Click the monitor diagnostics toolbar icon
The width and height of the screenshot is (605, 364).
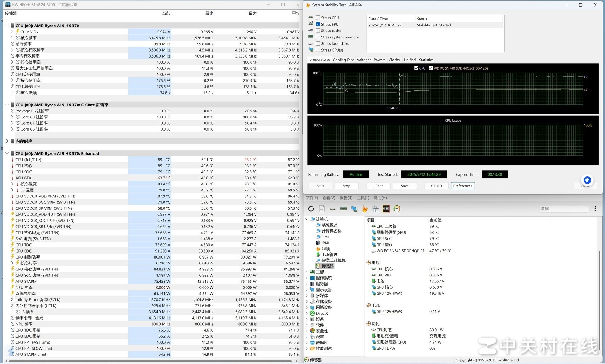point(354,208)
